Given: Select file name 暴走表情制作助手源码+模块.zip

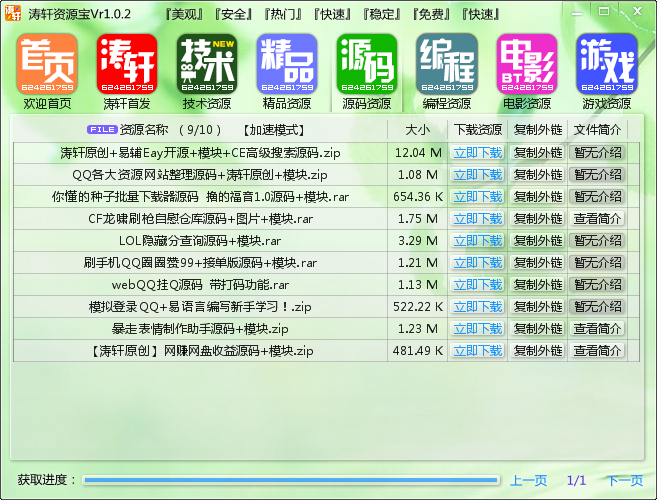Looking at the screenshot, I should tap(200, 329).
